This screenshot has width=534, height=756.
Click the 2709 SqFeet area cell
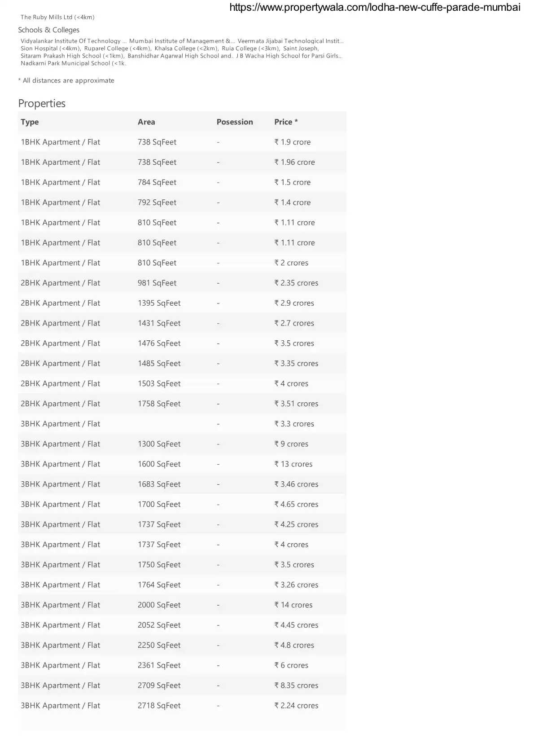(x=159, y=686)
